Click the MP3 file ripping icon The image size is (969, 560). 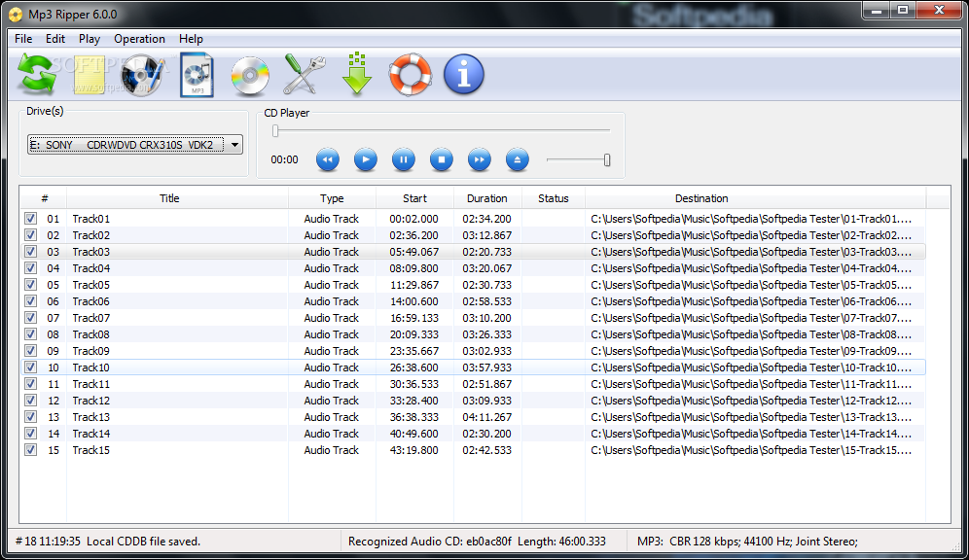[x=197, y=75]
